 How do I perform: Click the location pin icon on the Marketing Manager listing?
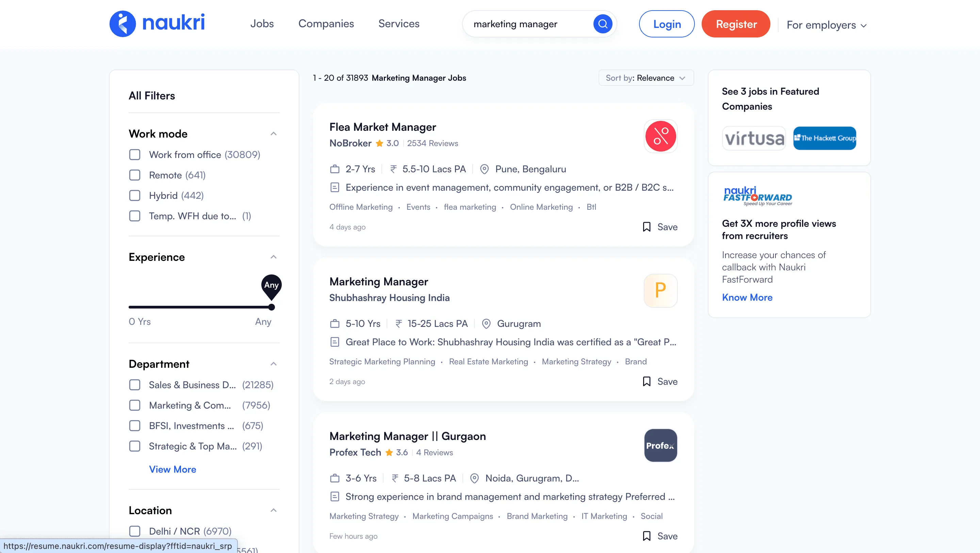[x=486, y=323]
